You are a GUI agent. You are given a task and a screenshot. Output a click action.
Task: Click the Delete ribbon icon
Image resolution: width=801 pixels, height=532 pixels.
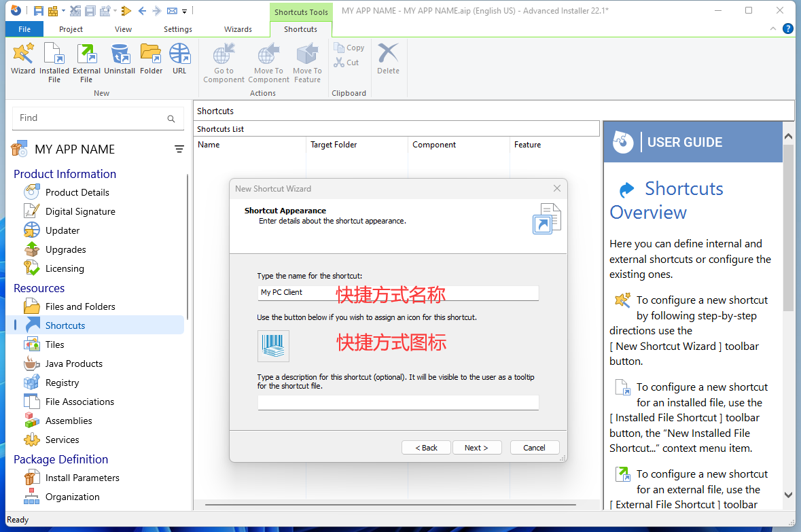pyautogui.click(x=388, y=58)
